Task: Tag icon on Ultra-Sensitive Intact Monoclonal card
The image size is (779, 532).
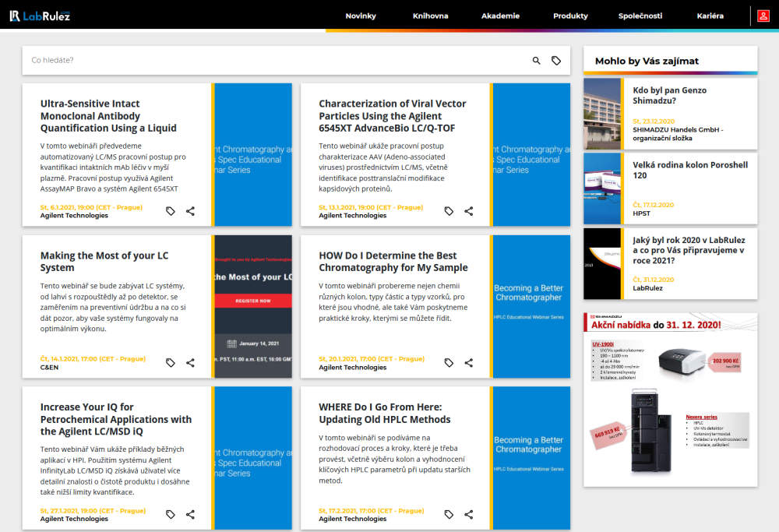Action: point(171,211)
